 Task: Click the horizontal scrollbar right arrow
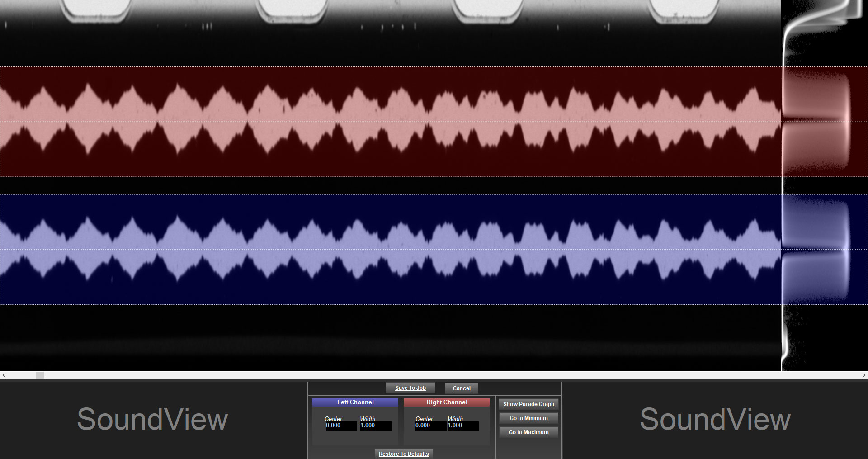(x=864, y=375)
